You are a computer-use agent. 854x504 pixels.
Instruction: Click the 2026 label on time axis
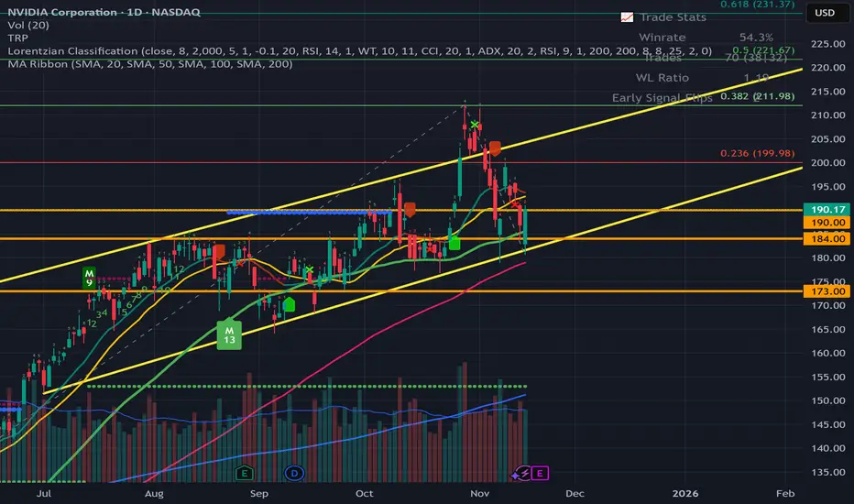coord(685,494)
